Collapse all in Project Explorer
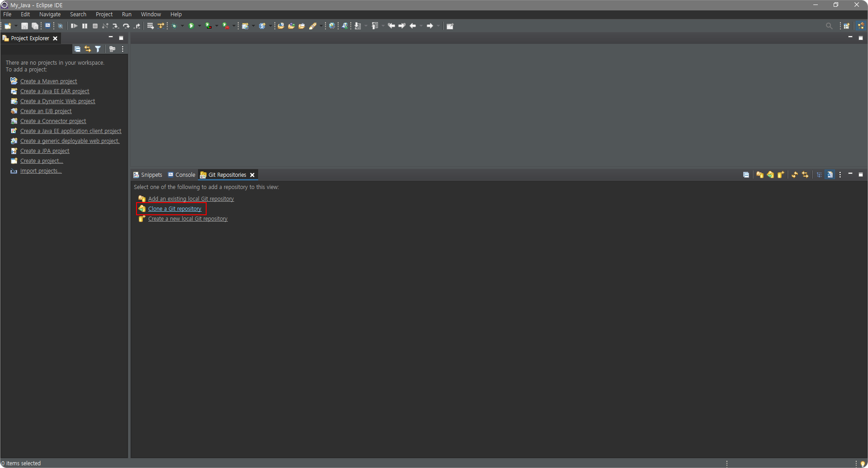The width and height of the screenshot is (868, 468). (77, 49)
